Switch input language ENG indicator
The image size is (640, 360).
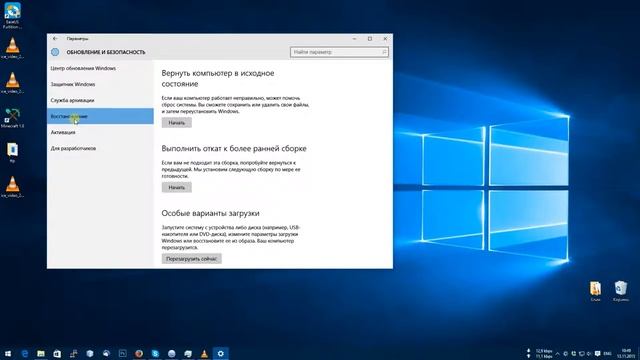point(607,353)
